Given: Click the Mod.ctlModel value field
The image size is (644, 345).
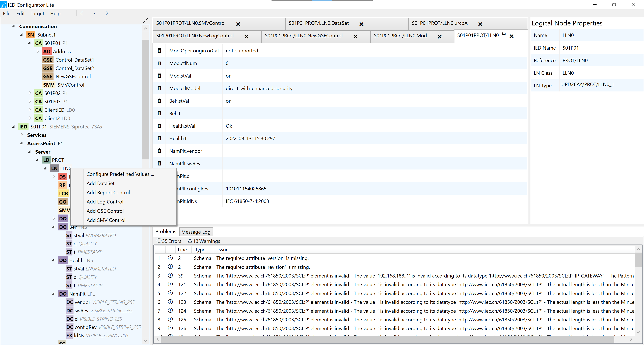Looking at the screenshot, I should [374, 88].
